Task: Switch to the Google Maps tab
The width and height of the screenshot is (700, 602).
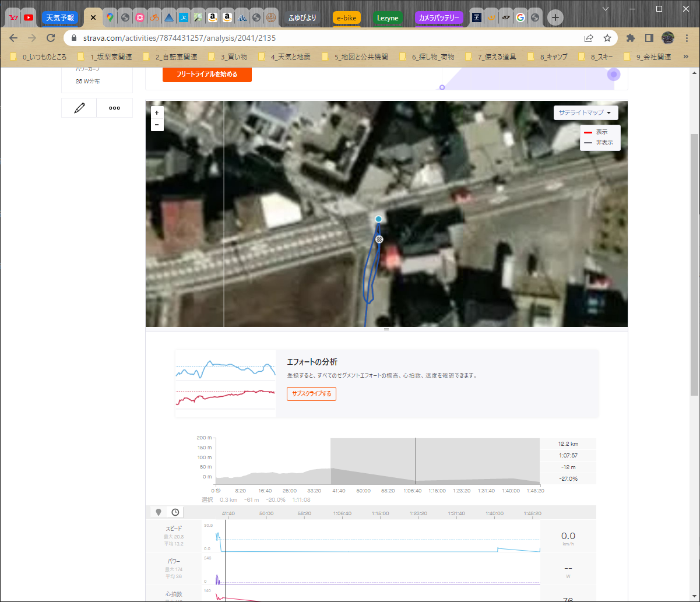Action: pyautogui.click(x=110, y=17)
